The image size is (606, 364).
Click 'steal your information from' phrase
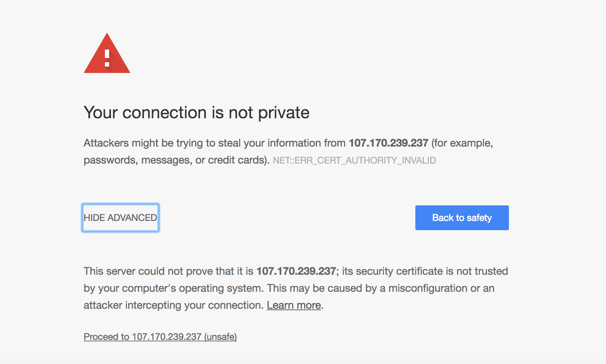coord(282,143)
